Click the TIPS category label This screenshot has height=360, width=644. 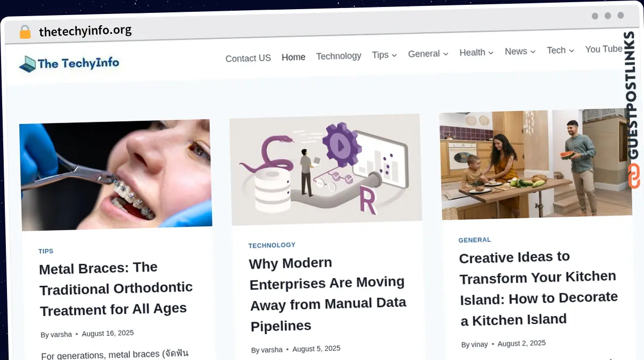point(46,251)
